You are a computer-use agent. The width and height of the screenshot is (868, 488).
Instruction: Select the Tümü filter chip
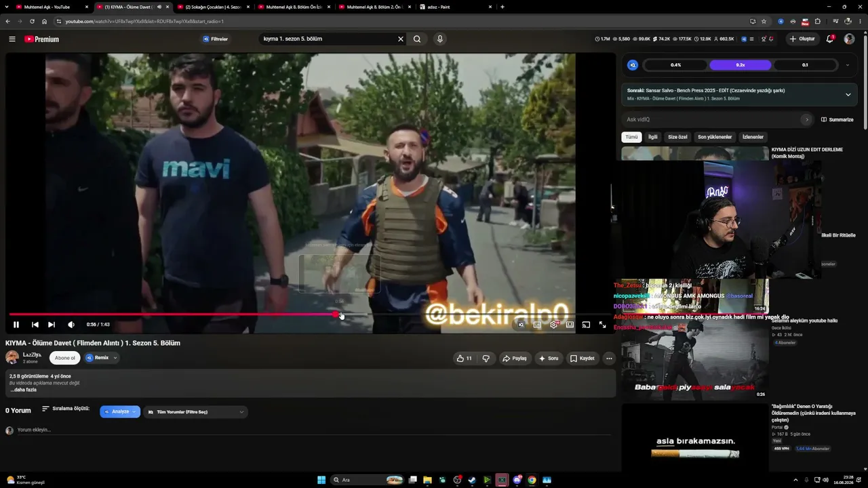[632, 137]
